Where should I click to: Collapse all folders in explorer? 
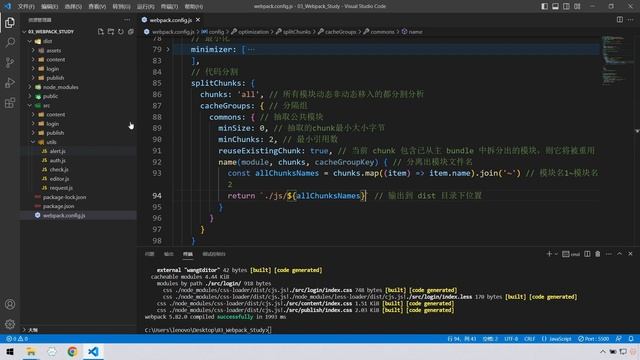(131, 31)
